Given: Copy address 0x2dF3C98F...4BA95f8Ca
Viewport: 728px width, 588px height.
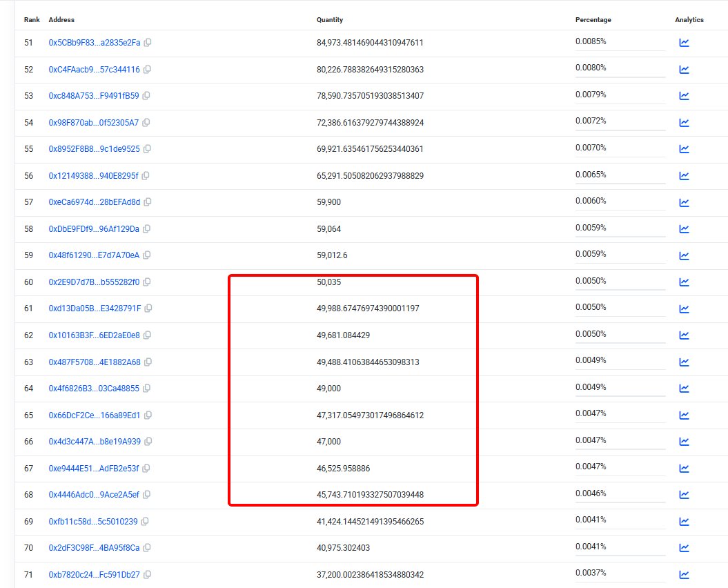Looking at the screenshot, I should tap(147, 548).
